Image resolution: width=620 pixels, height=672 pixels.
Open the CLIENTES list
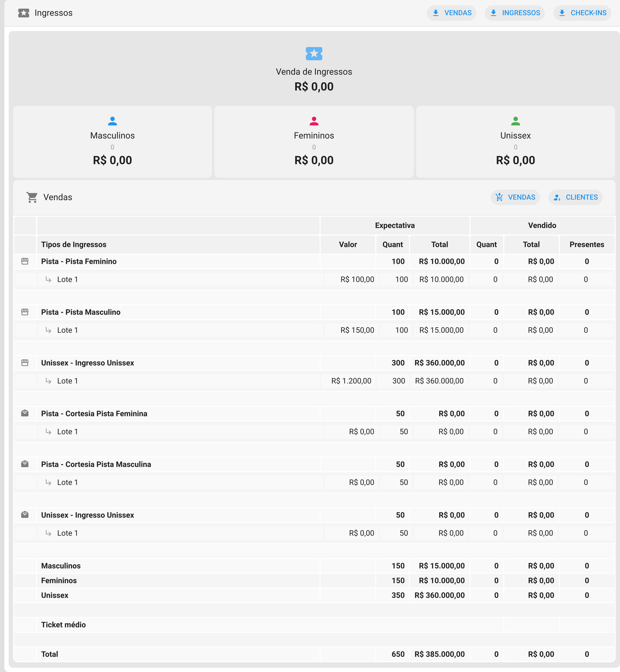pyautogui.click(x=575, y=197)
